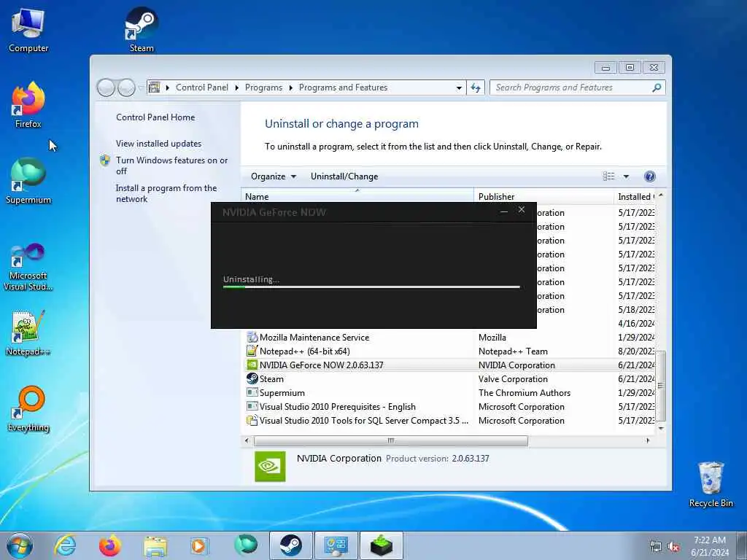Image resolution: width=747 pixels, height=560 pixels.
Task: Open the Programs and Features help icon
Action: click(649, 176)
